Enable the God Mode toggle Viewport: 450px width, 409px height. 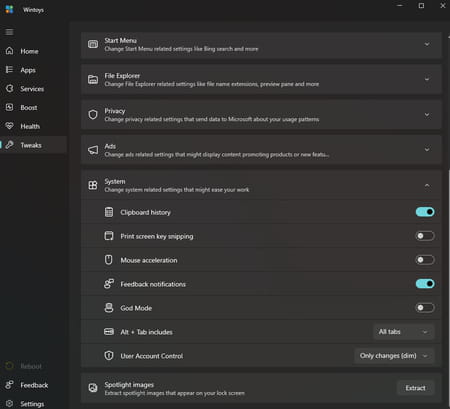pos(425,308)
